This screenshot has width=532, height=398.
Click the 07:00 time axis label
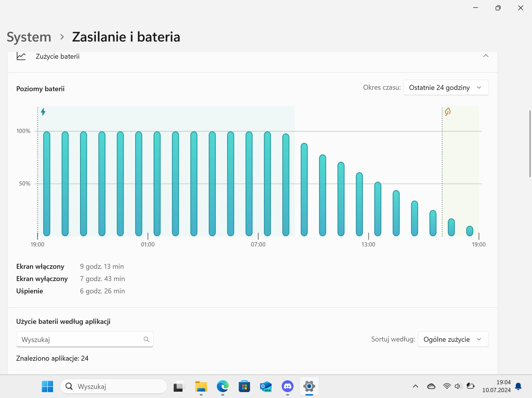[x=258, y=244]
